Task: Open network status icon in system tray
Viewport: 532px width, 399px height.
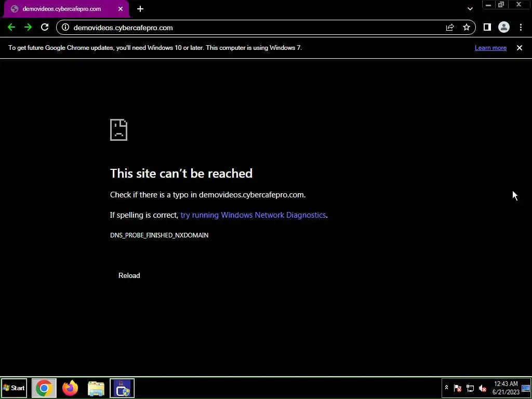Action: click(x=470, y=388)
